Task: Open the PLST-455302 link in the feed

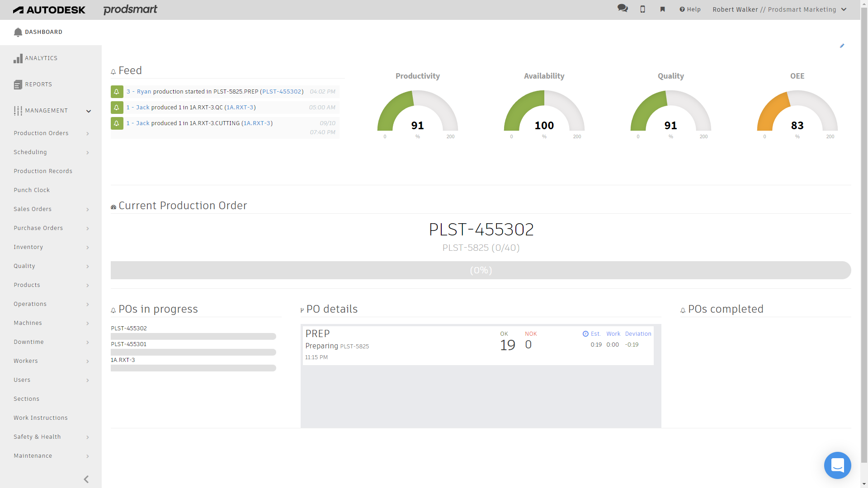Action: [282, 91]
